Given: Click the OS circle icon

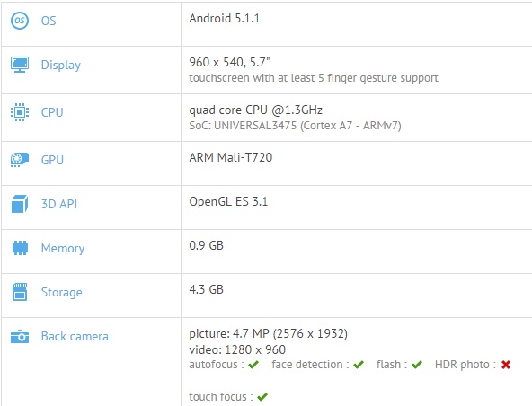Looking at the screenshot, I should (x=20, y=21).
